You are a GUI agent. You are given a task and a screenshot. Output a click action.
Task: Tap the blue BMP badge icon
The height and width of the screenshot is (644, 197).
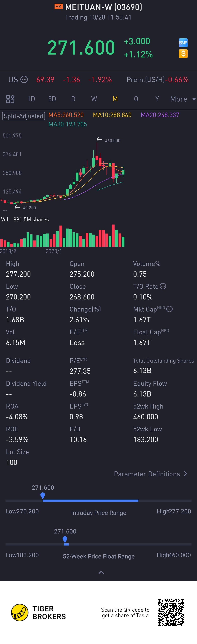183,42
